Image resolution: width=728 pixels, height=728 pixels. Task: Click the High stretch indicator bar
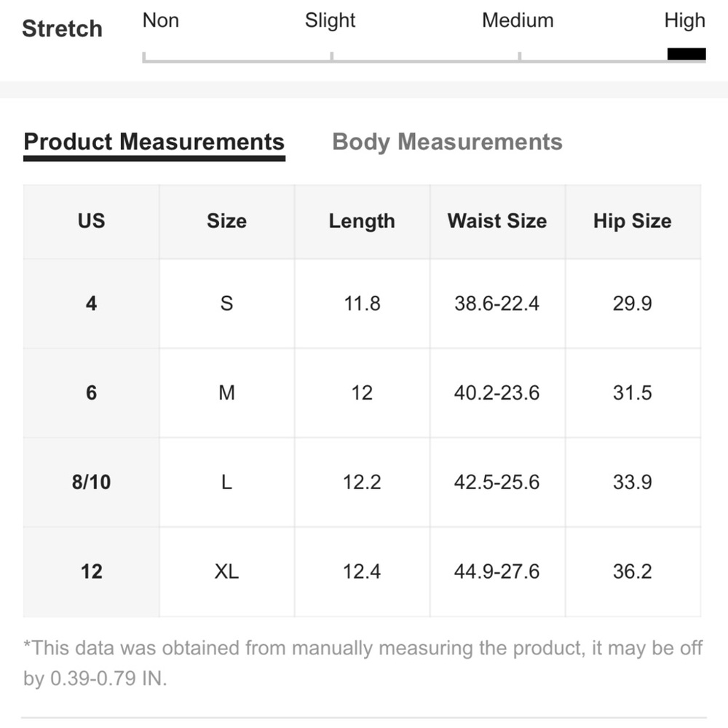[x=687, y=54]
